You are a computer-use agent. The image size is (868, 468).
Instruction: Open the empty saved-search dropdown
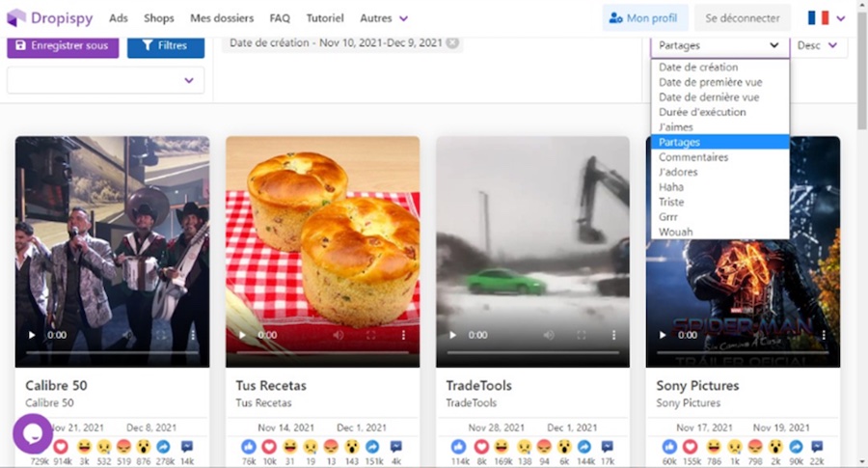[105, 80]
